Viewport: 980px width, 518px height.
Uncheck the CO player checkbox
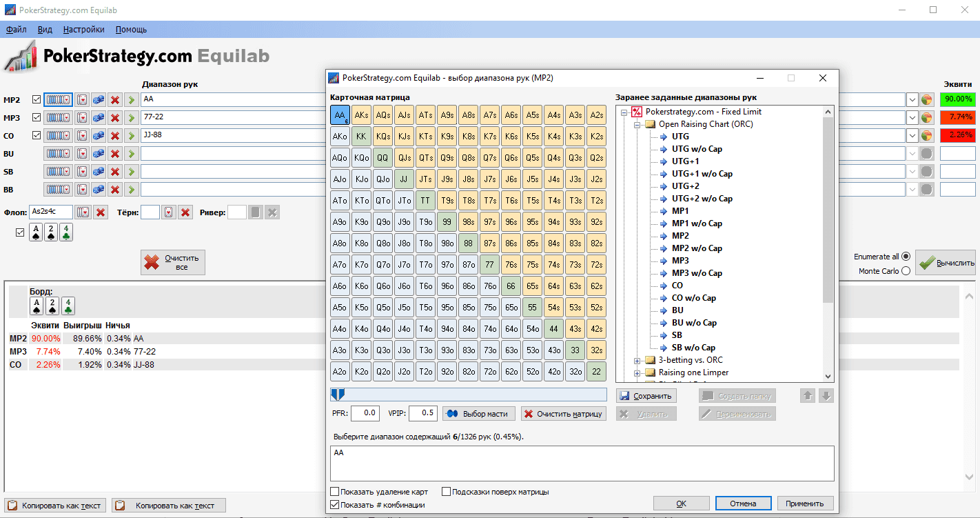pos(37,136)
